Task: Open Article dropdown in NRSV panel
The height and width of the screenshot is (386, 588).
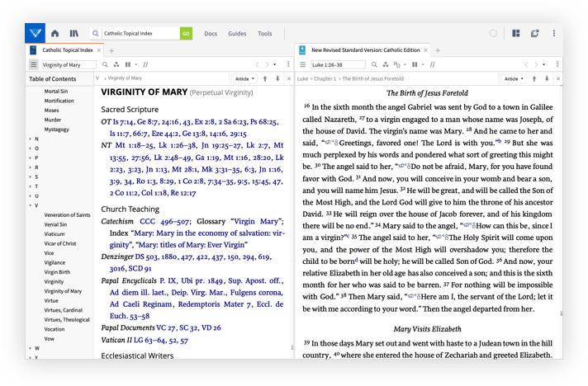Action: point(514,78)
